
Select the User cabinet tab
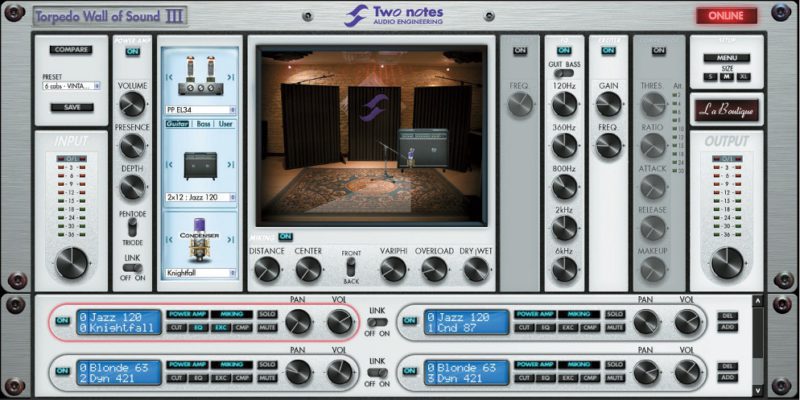click(226, 124)
